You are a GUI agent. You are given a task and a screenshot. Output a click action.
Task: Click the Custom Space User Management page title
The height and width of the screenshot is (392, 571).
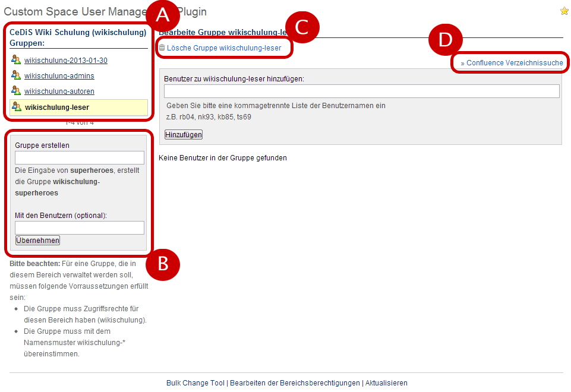point(105,12)
